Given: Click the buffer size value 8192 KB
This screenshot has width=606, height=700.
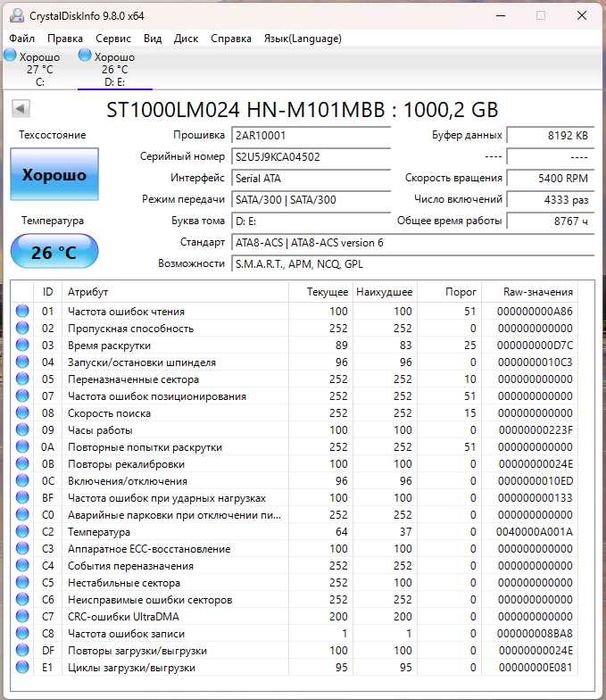Looking at the screenshot, I should coord(550,135).
